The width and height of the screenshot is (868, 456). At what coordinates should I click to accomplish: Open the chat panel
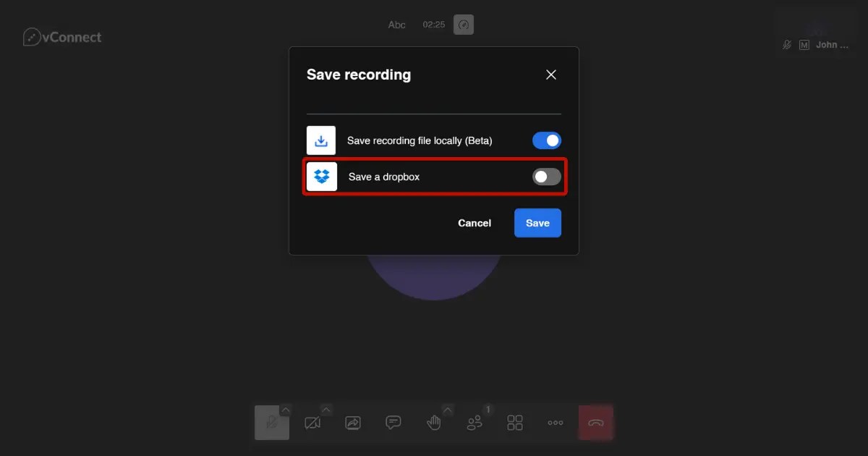(x=393, y=423)
